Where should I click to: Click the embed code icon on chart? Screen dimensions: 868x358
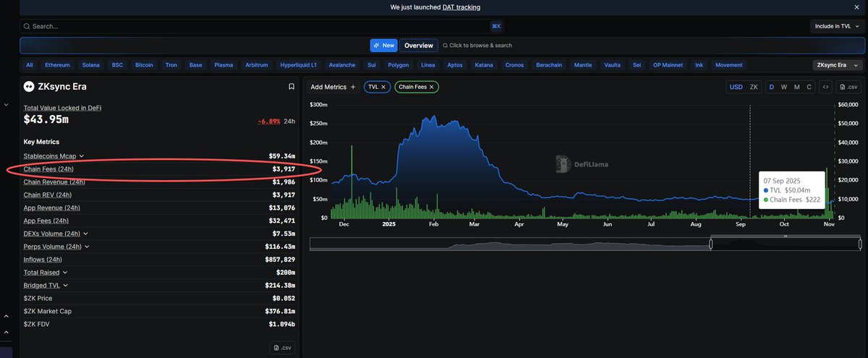pos(825,87)
